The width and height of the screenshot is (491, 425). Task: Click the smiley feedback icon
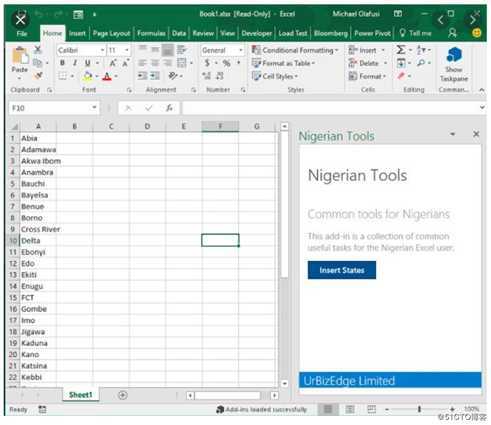point(477,33)
